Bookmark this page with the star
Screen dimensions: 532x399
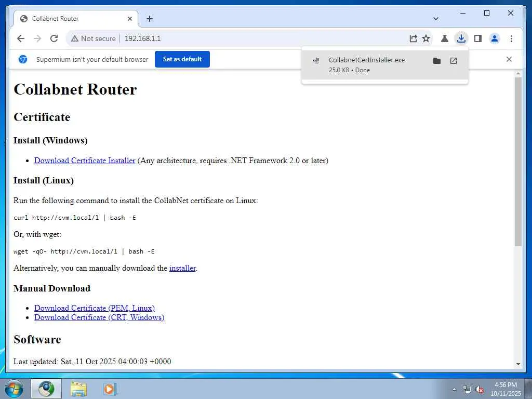426,38
